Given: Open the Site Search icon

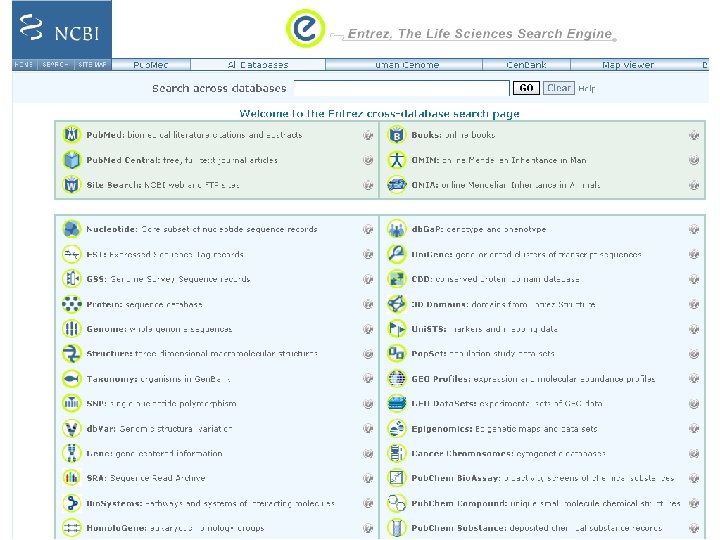Looking at the screenshot, I should click(x=72, y=185).
